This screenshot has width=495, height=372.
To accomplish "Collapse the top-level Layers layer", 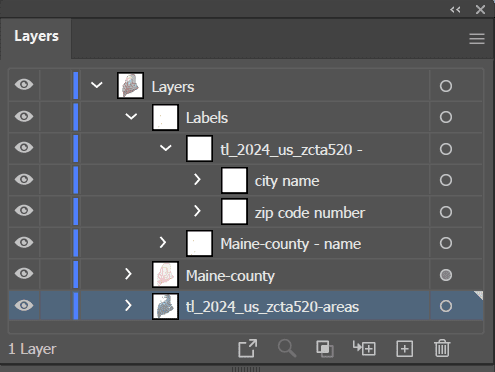I will tap(97, 85).
